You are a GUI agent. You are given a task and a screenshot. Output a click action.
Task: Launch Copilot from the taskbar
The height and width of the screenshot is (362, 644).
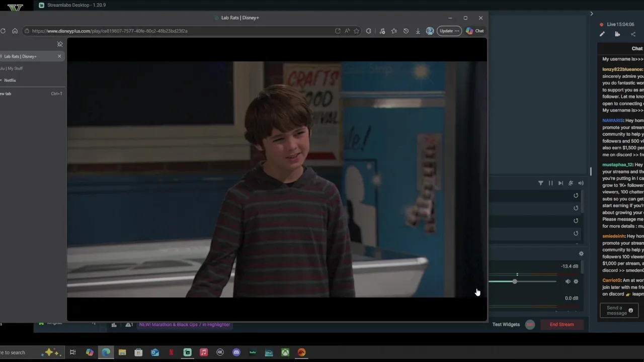coord(90,352)
